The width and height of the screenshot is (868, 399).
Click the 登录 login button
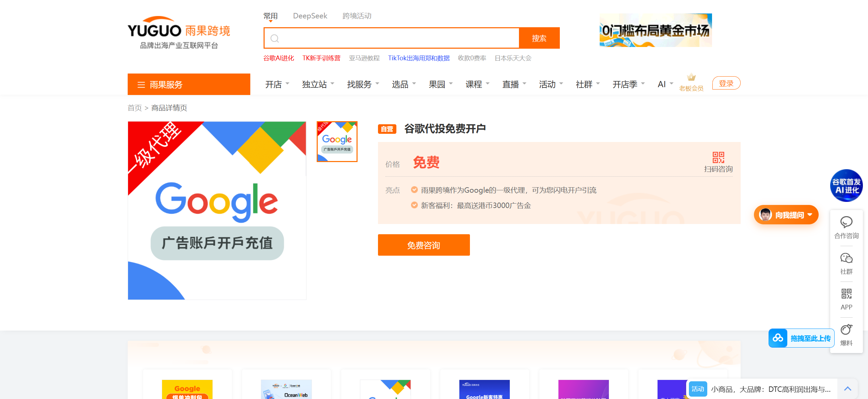pos(726,83)
